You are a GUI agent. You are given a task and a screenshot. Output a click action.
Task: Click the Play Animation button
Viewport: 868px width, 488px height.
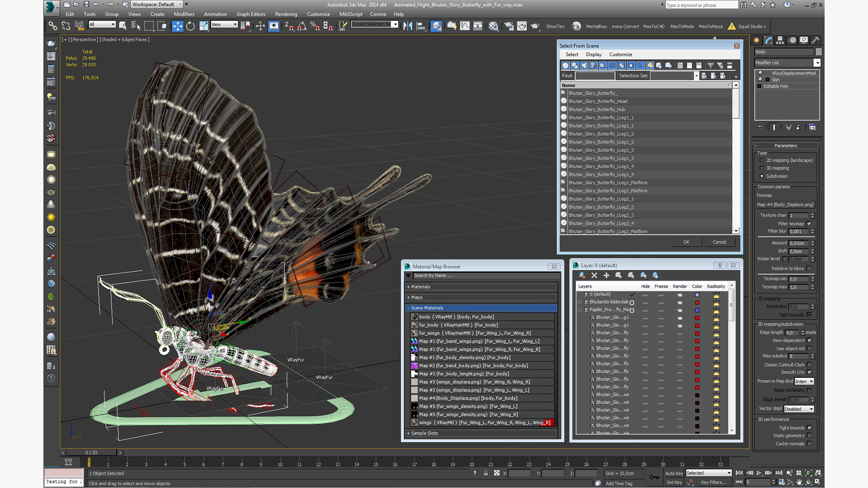759,473
